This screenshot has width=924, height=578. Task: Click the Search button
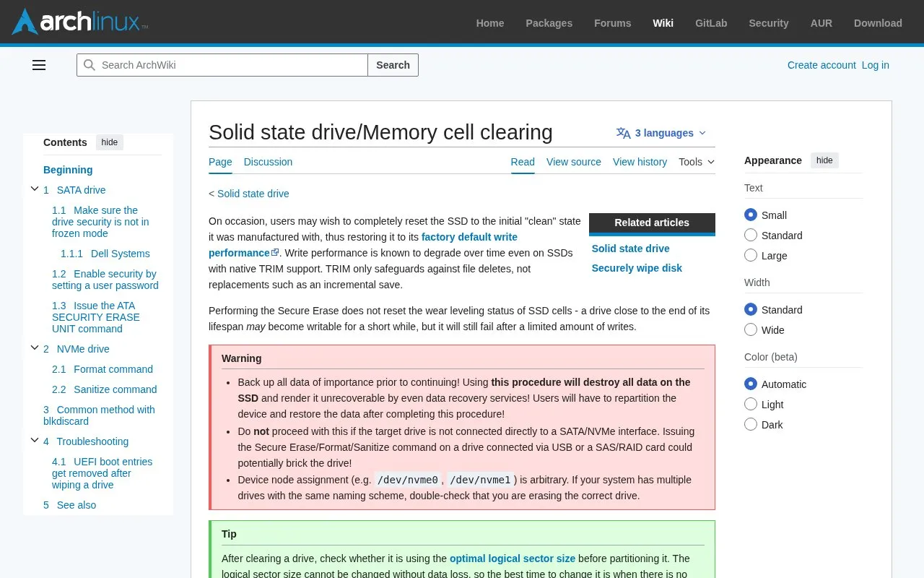pos(393,65)
